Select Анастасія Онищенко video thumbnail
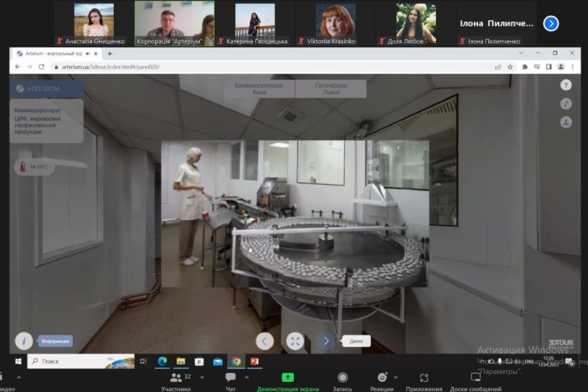The height and width of the screenshot is (392, 588). pos(94,23)
